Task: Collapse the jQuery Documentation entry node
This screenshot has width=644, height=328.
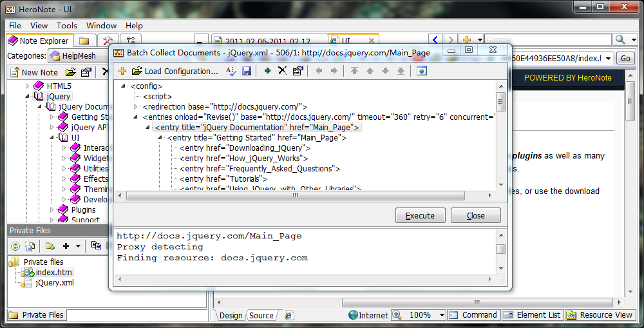Action: pos(148,128)
